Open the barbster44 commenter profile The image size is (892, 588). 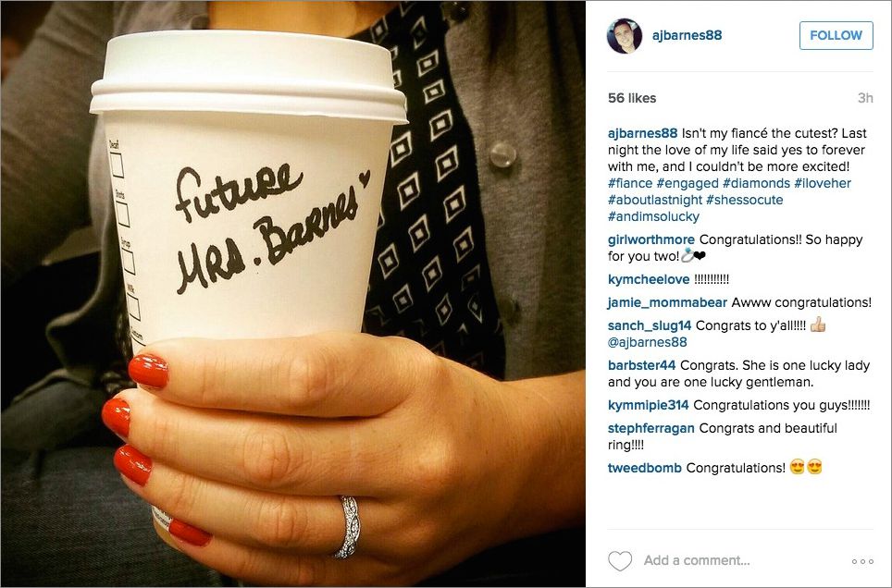coord(641,365)
